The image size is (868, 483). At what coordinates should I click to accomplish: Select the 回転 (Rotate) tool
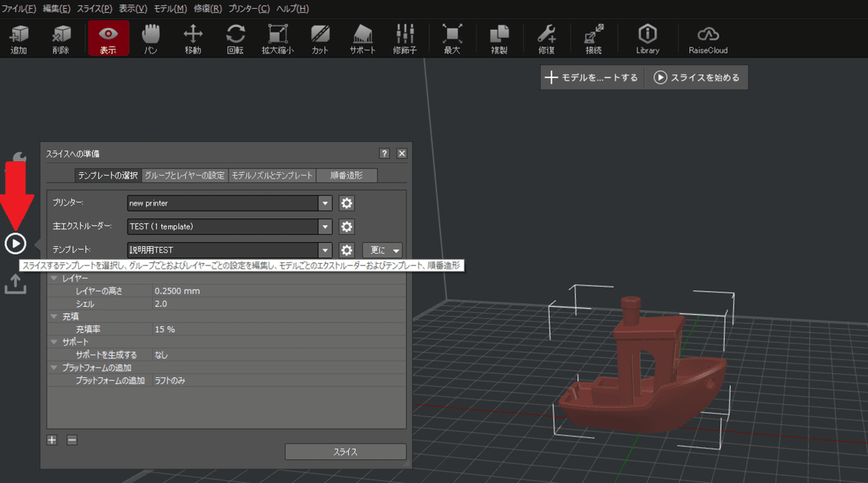(x=235, y=38)
